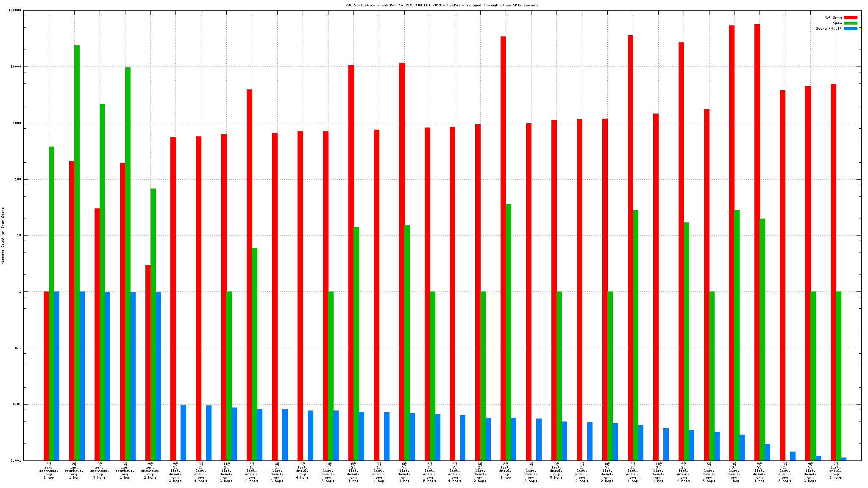The width and height of the screenshot is (868, 488).
Task: Click the '11@ 3. list.dnswl.org 1 hop' label
Action: (x=658, y=472)
